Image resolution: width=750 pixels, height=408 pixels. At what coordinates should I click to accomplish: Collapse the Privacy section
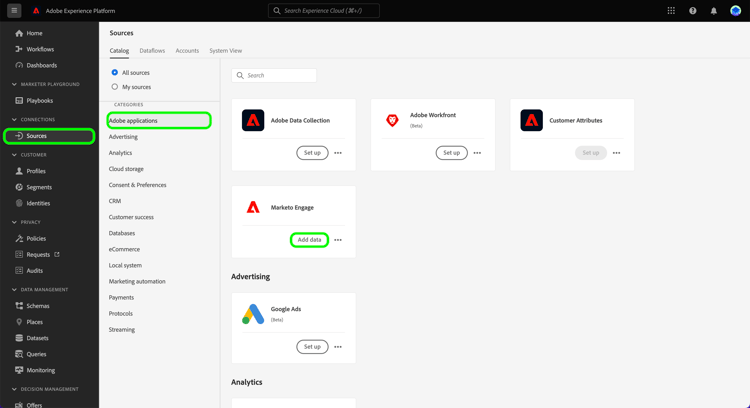pyautogui.click(x=14, y=222)
